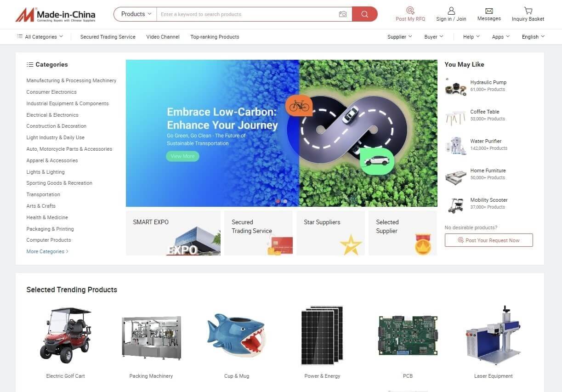Expand the Apps dropdown
The width and height of the screenshot is (562, 392).
(501, 37)
